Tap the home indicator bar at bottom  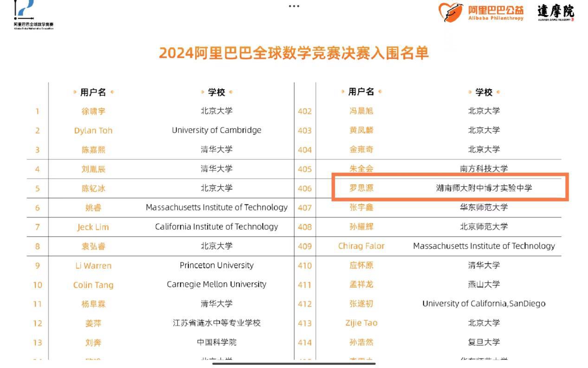(294, 363)
